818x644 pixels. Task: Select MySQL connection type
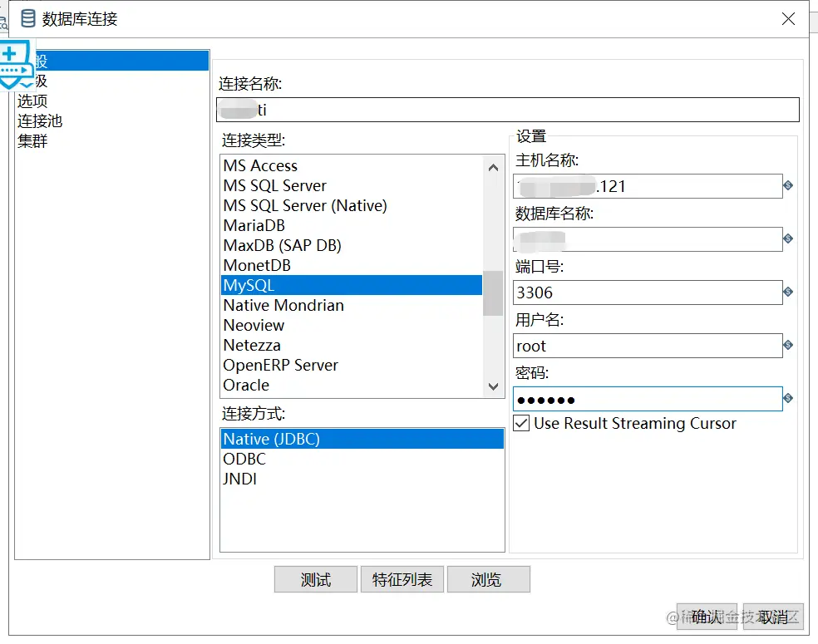tap(352, 285)
